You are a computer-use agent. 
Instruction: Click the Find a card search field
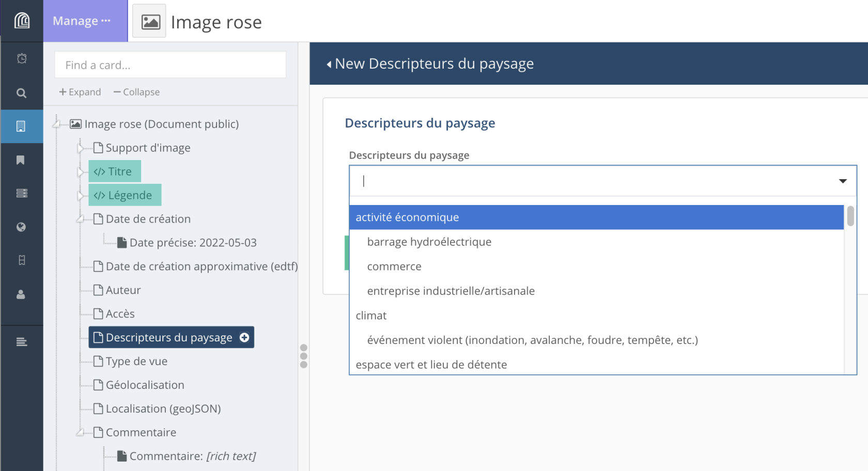coord(171,65)
